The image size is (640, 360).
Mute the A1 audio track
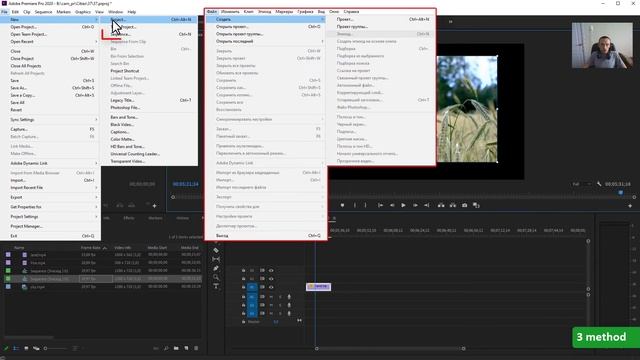coord(271,297)
